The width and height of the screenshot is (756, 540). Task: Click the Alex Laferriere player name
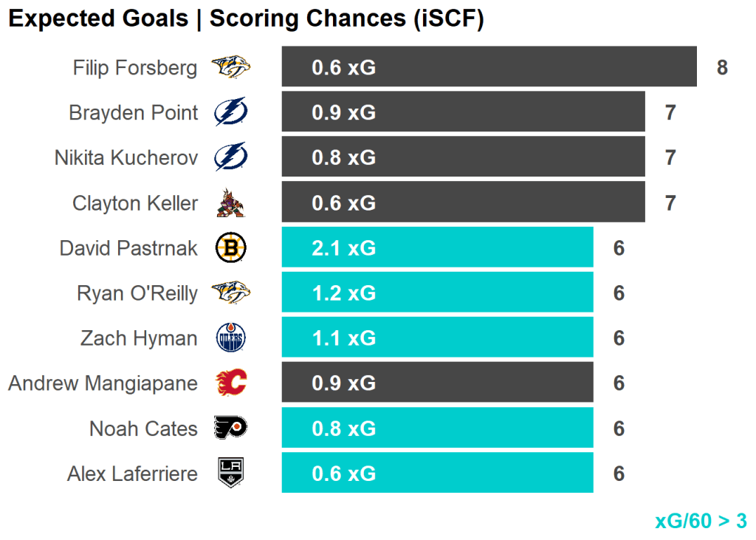coord(133,474)
